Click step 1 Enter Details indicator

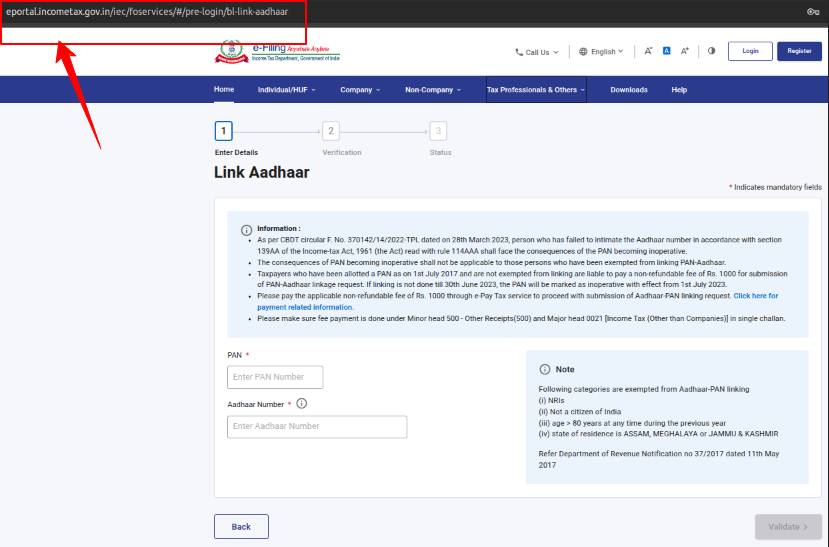[x=224, y=131]
